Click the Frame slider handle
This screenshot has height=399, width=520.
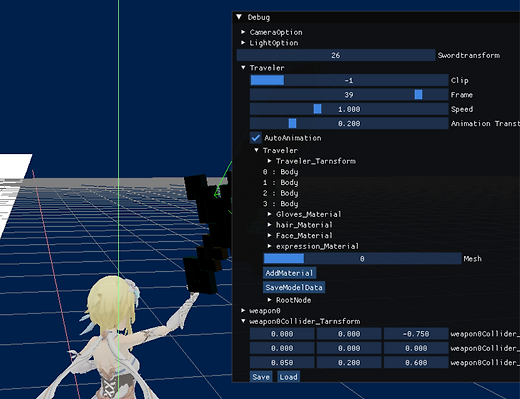click(x=418, y=95)
